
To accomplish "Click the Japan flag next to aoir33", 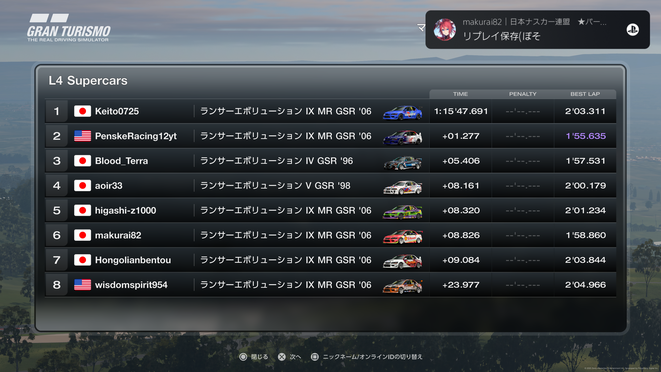I will (82, 186).
